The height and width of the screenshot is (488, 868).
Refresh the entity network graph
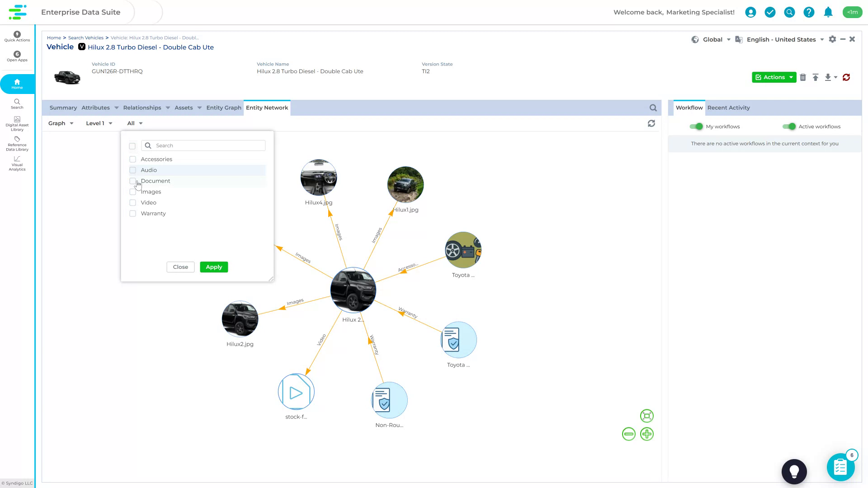point(651,123)
